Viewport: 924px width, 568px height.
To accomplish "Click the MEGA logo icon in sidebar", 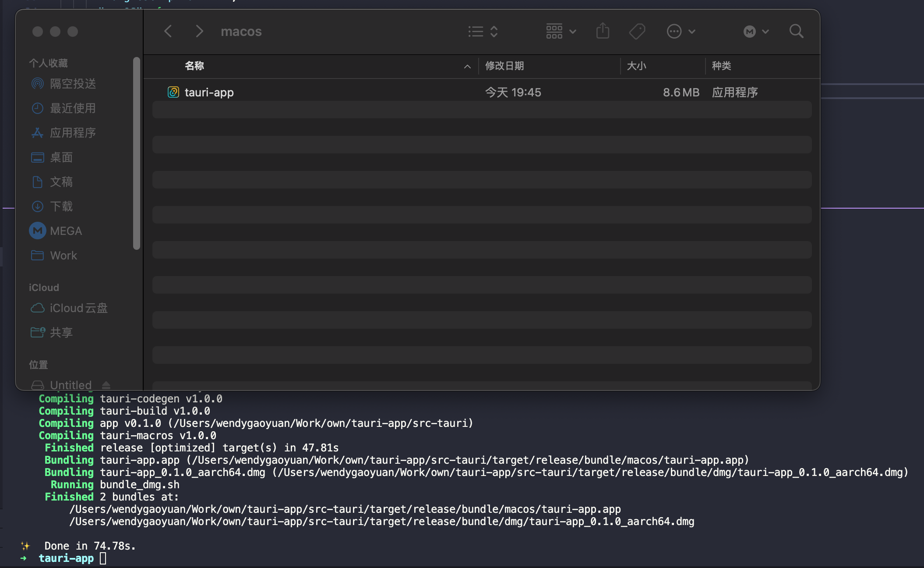I will (x=38, y=231).
